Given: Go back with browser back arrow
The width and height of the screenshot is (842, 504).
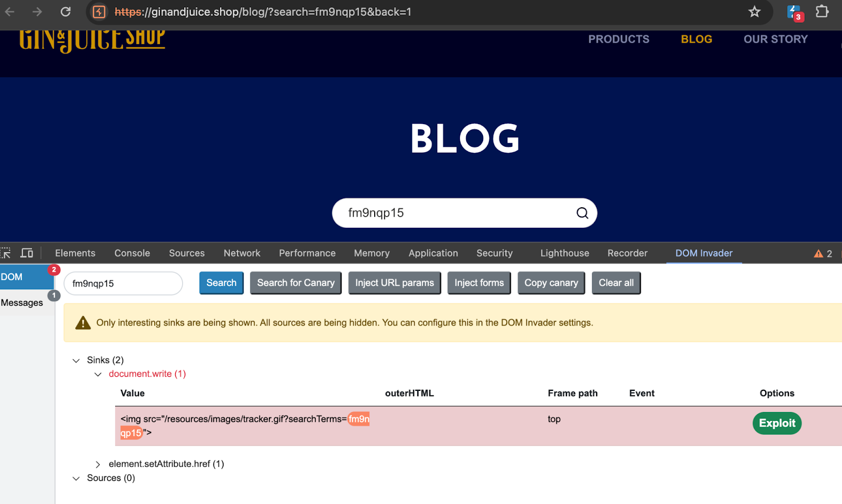Looking at the screenshot, I should [10, 12].
